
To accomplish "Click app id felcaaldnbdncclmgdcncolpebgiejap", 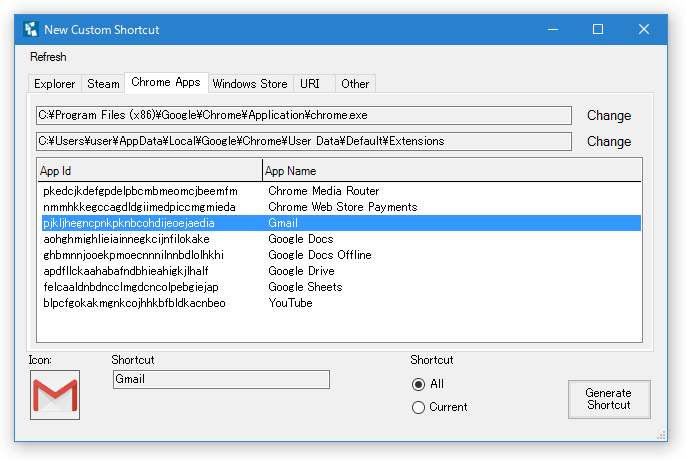I will (131, 287).
